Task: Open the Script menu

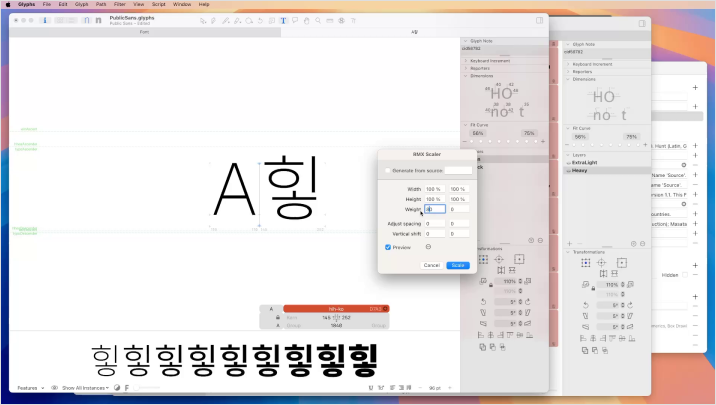Action: tap(158, 4)
